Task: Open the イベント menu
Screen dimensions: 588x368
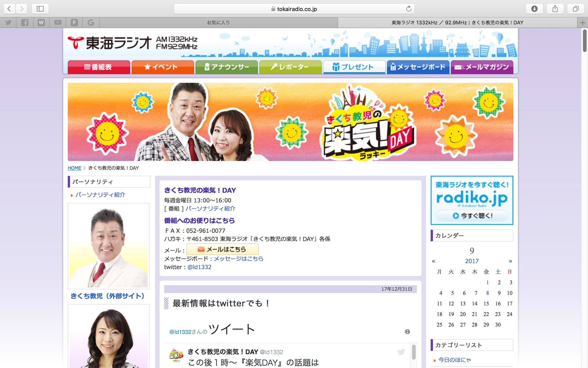Action: click(x=163, y=67)
